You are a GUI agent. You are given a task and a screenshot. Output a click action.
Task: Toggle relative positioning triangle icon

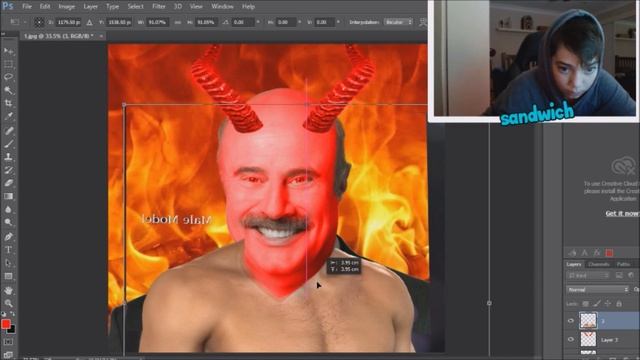tap(89, 22)
